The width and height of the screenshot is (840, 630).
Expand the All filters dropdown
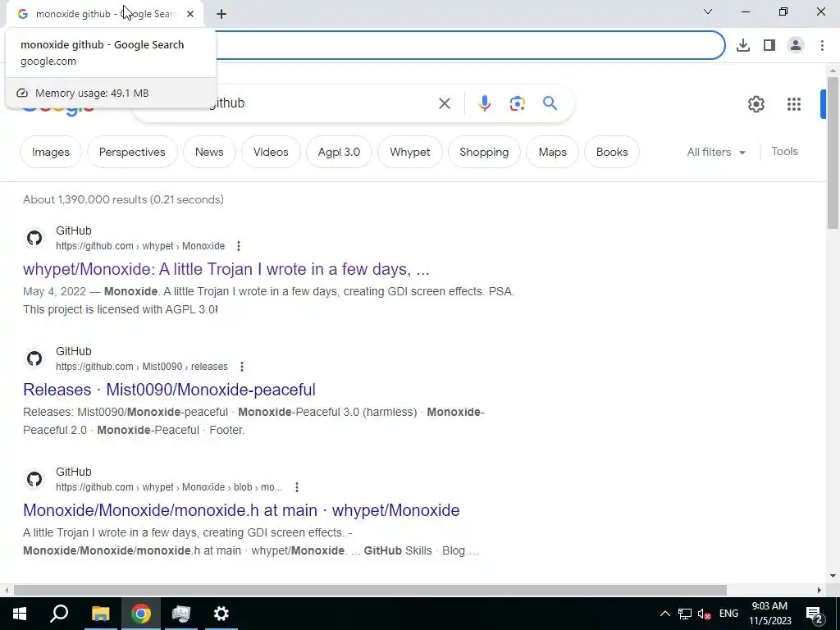(715, 152)
